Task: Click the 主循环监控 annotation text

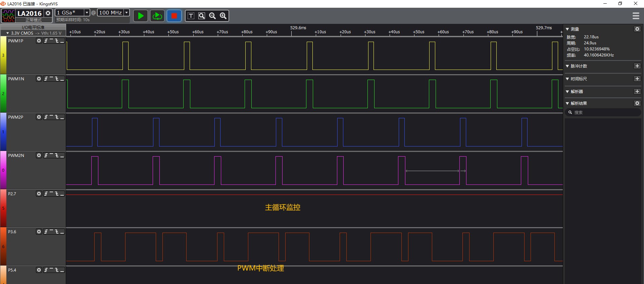Action: 283,207
